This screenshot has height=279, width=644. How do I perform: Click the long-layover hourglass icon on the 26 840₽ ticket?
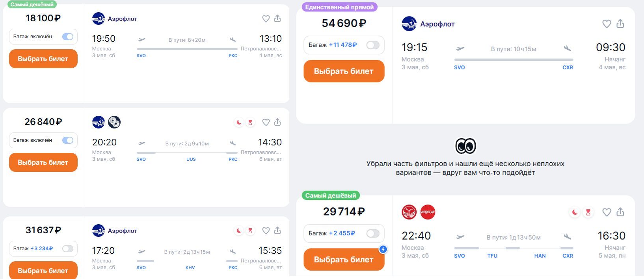coord(250,122)
